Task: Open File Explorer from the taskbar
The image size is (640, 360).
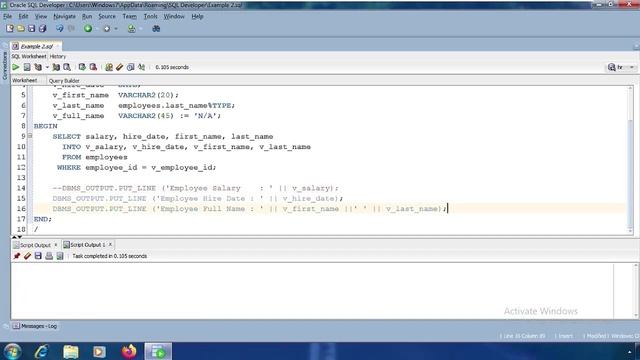Action: tap(71, 351)
